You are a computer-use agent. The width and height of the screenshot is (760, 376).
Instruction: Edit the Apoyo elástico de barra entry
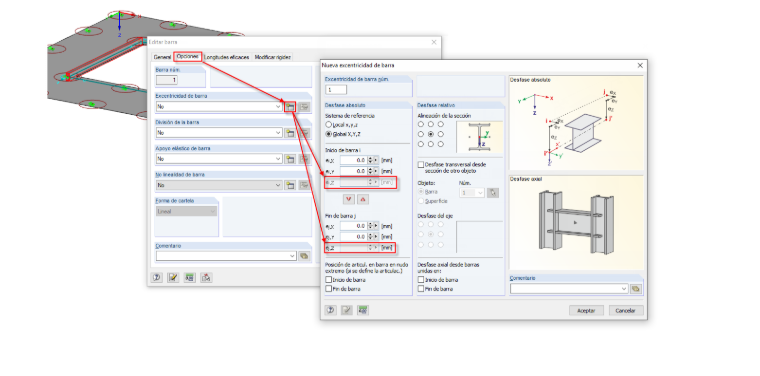(304, 159)
